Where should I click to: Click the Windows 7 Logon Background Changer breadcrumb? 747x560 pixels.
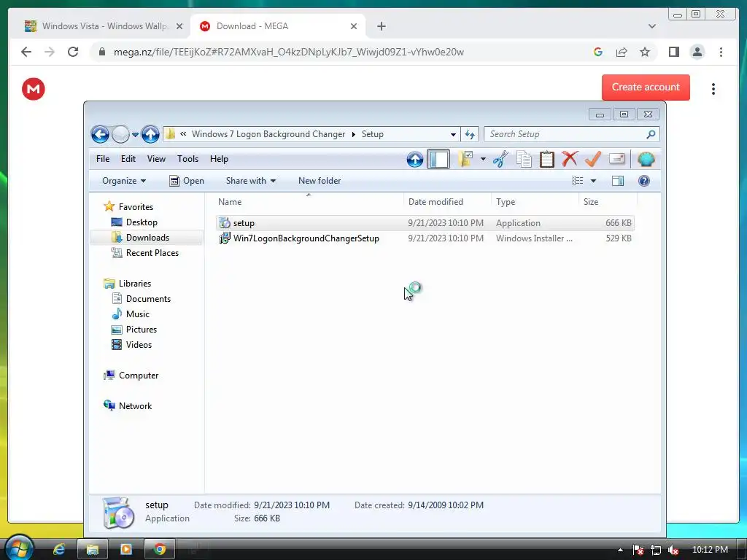(268, 134)
